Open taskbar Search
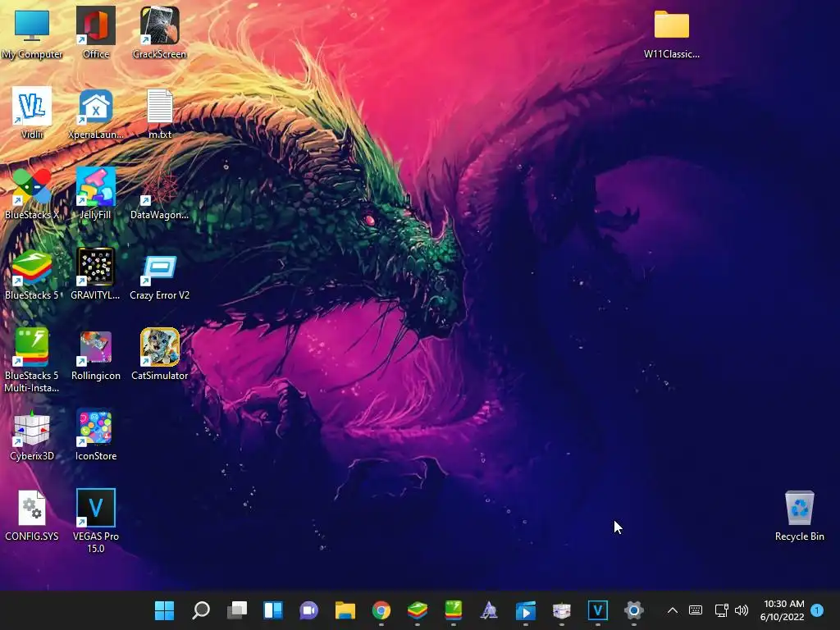The width and height of the screenshot is (840, 630). pyautogui.click(x=201, y=610)
